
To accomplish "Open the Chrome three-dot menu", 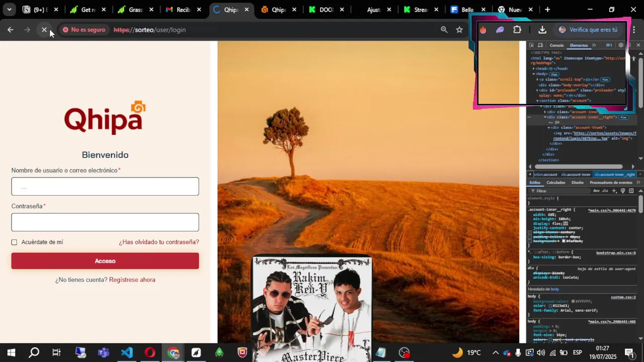I will (x=634, y=30).
